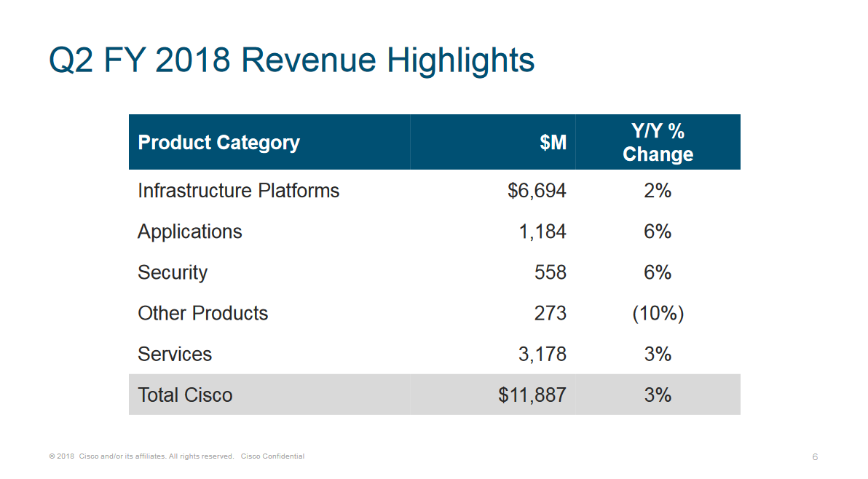Click the "6%" change in the Security row
Image resolution: width=868 pixels, height=479 pixels.
click(x=658, y=273)
